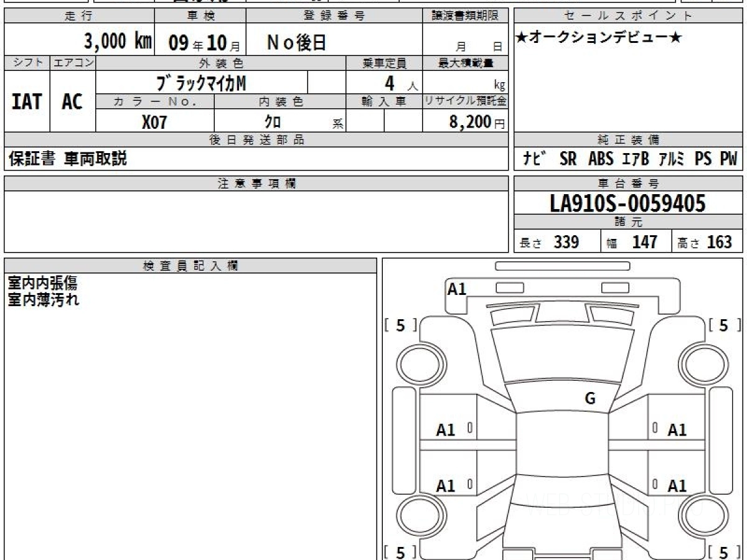747x560 pixels.
Task: Select the width value 147
Action: click(x=644, y=241)
